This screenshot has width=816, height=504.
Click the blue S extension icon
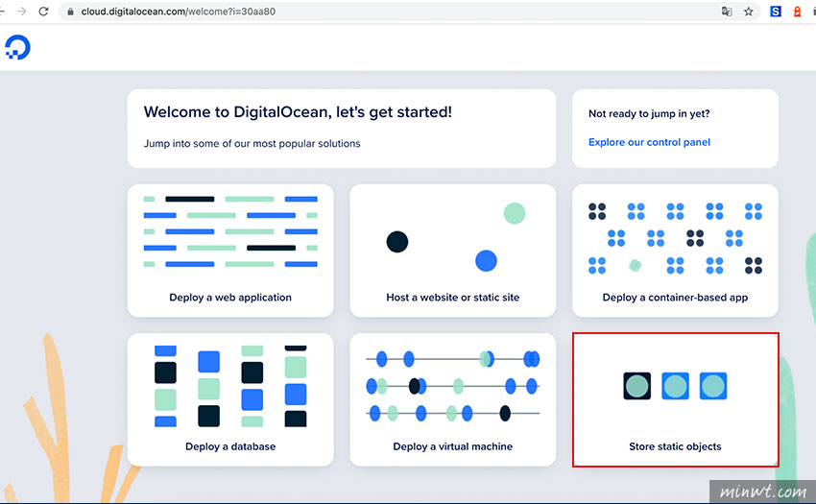click(776, 12)
